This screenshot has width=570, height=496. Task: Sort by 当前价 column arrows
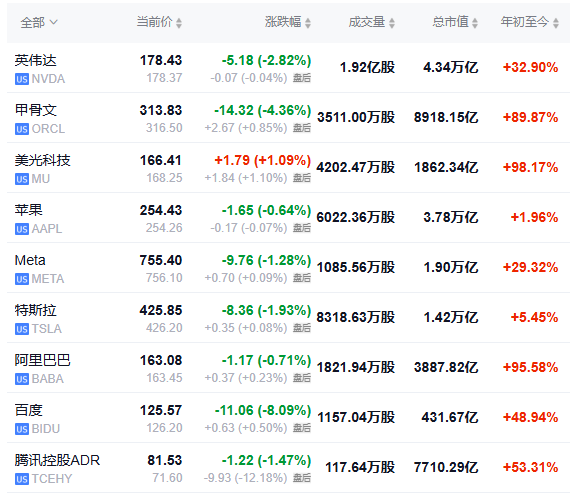point(178,23)
